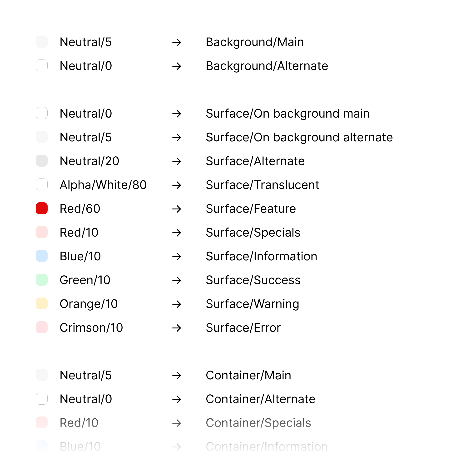476x476 pixels.
Task: Click the arrow beside Surface/Feature
Action: pos(177,209)
